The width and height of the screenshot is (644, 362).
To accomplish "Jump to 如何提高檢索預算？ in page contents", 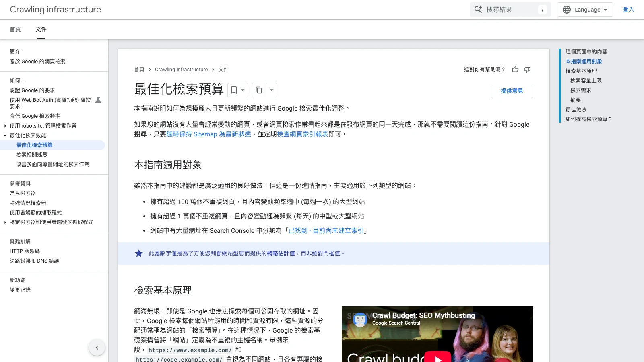I will point(589,119).
